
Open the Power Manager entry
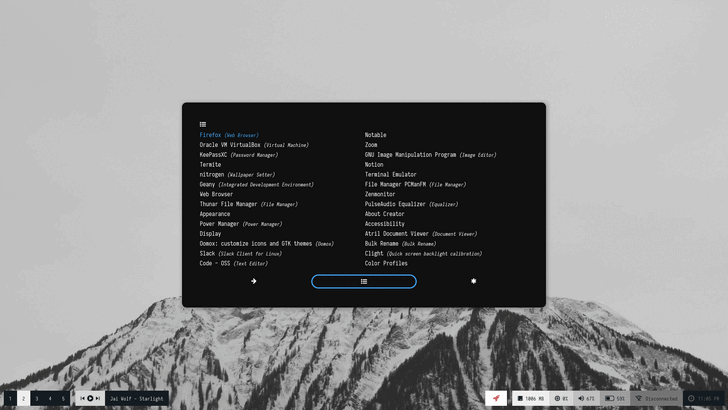point(241,224)
